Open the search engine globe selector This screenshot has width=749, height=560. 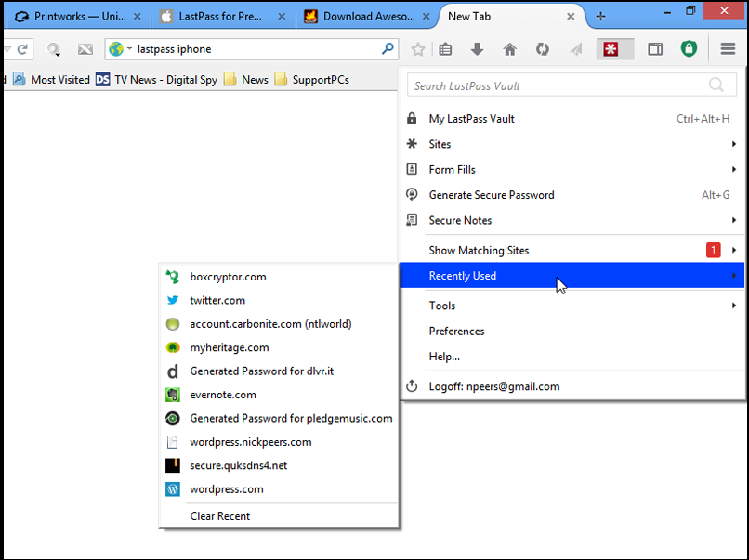click(x=120, y=48)
